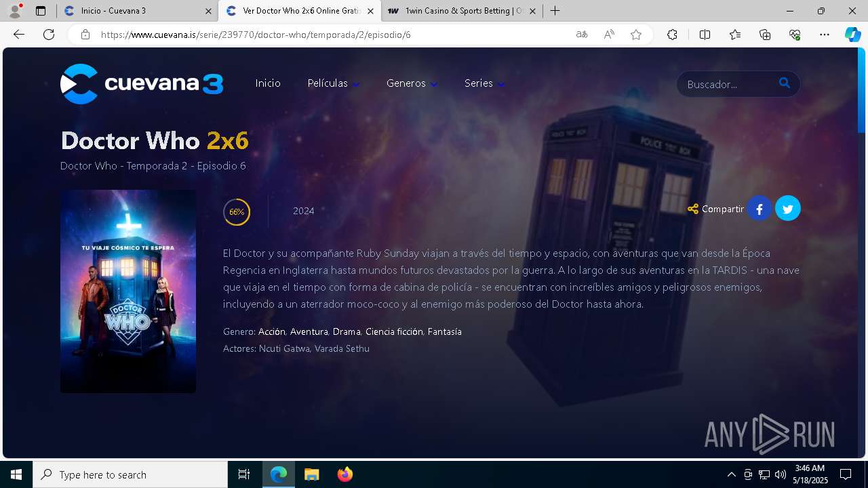Select the Ver Doctor Who 2x6 tab
The image size is (868, 488).
pos(300,11)
